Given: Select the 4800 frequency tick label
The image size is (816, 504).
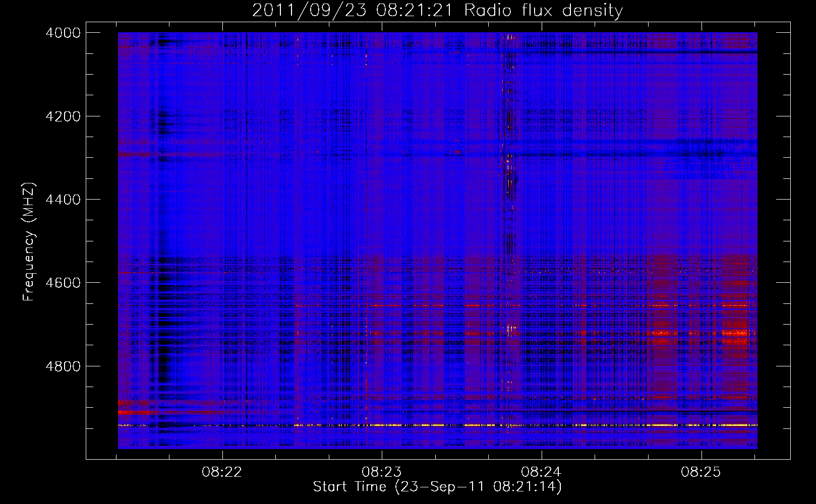Looking at the screenshot, I should 63,366.
